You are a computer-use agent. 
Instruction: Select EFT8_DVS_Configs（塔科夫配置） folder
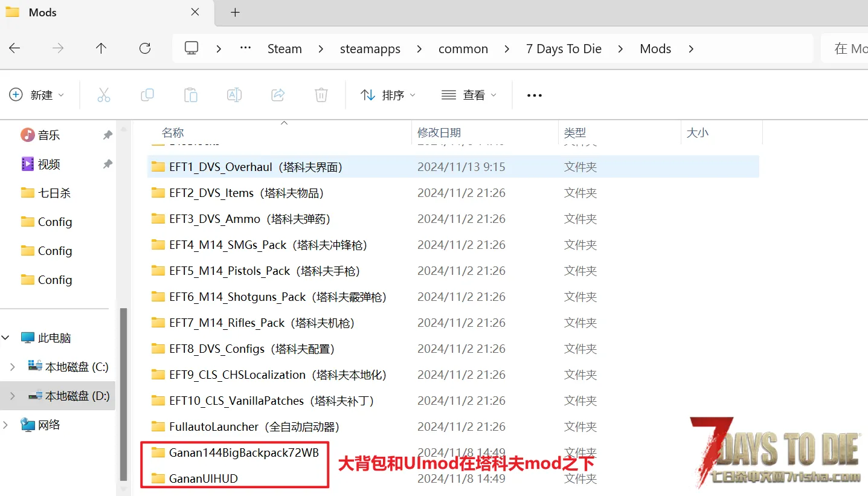click(x=453, y=349)
